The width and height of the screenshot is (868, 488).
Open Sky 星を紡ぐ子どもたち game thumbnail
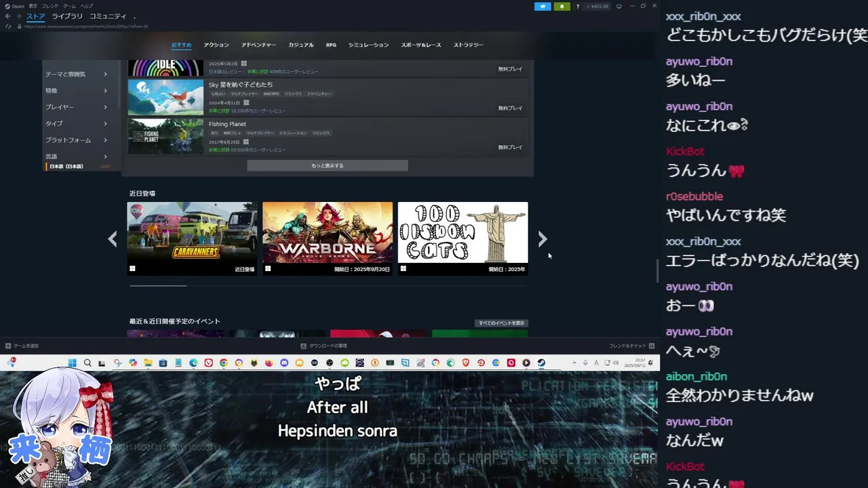[x=165, y=98]
